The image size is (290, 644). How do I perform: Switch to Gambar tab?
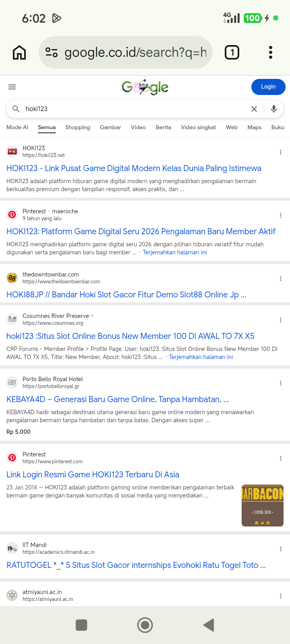[x=110, y=127]
